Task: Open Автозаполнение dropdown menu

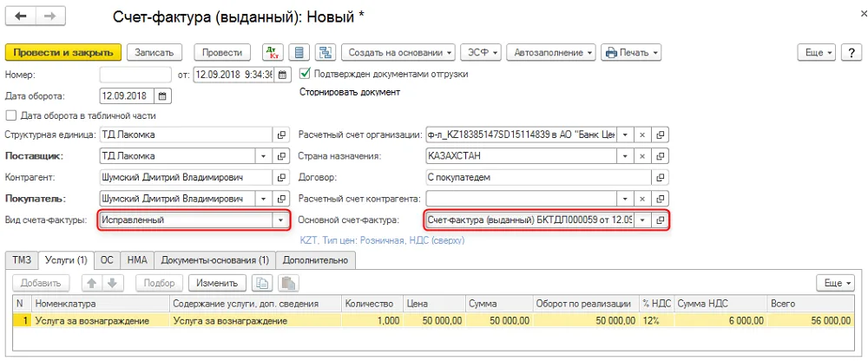Action: 551,53
